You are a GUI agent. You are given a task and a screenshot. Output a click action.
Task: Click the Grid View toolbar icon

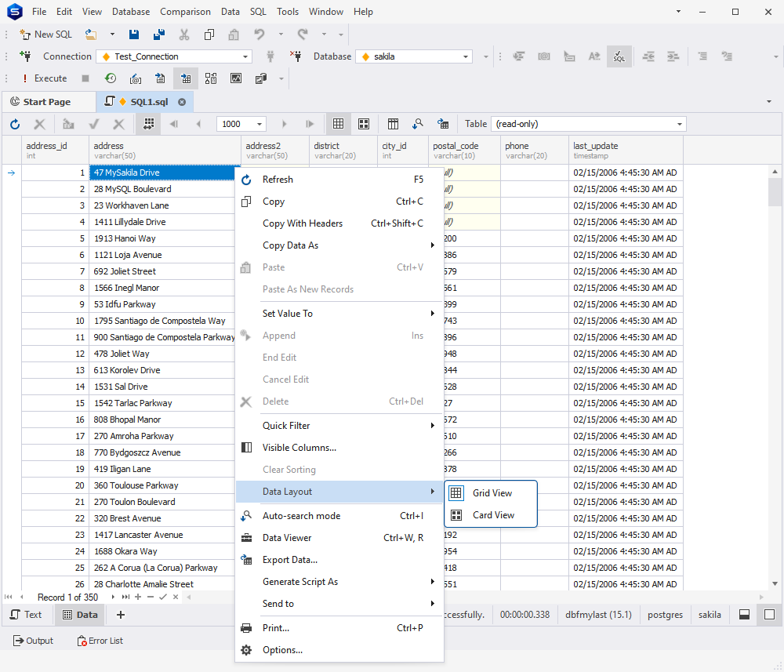point(338,124)
